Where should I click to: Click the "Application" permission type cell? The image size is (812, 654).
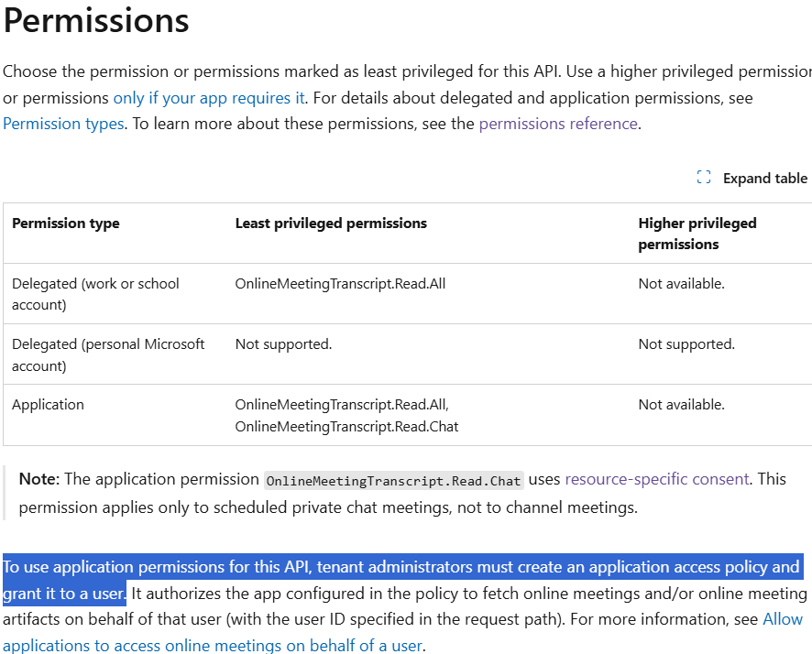point(48,405)
